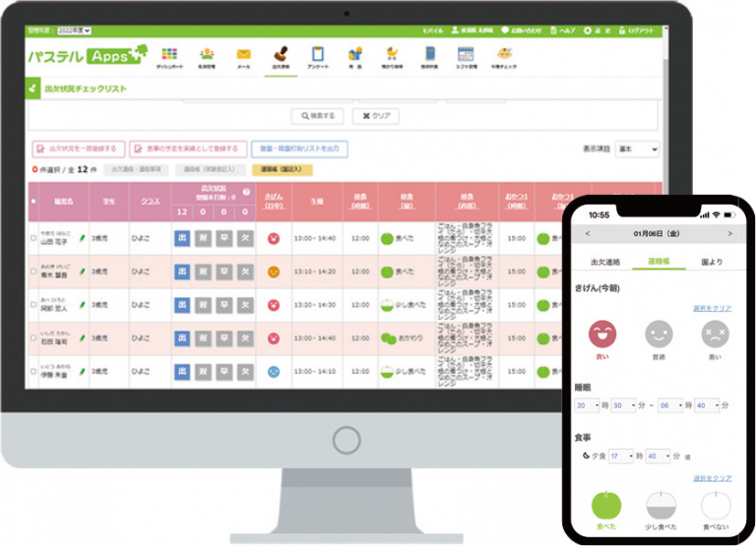756x546 pixels.
Task: Click the 検索する search button
Action: pos(317,116)
